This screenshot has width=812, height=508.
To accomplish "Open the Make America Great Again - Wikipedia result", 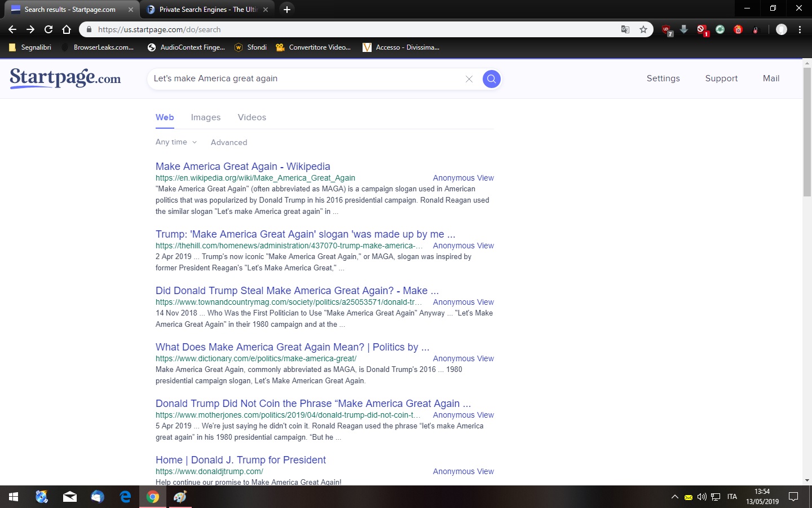I will coord(243,167).
